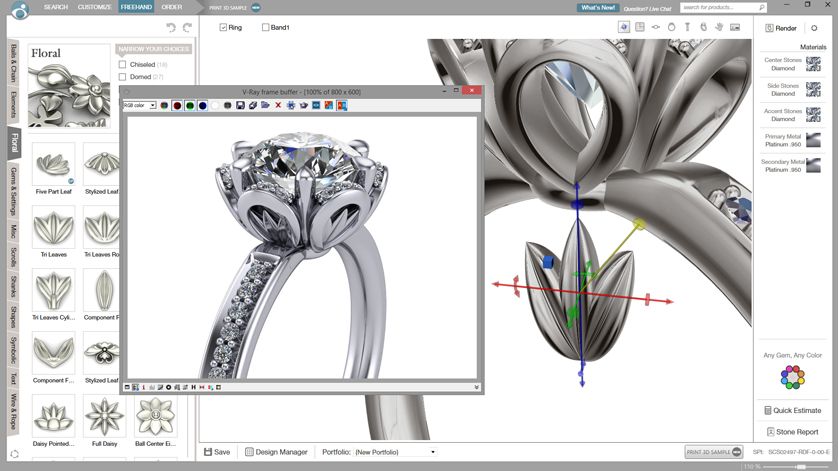Select the Primary Metal Platinum swatch
Viewport: 838px width, 471px height.
[x=813, y=141]
